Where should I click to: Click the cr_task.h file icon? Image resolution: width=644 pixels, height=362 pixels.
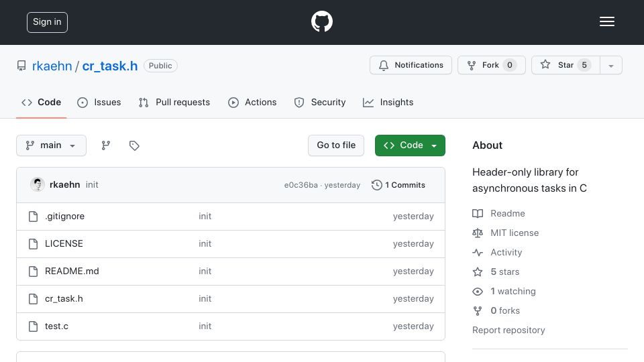click(x=34, y=299)
